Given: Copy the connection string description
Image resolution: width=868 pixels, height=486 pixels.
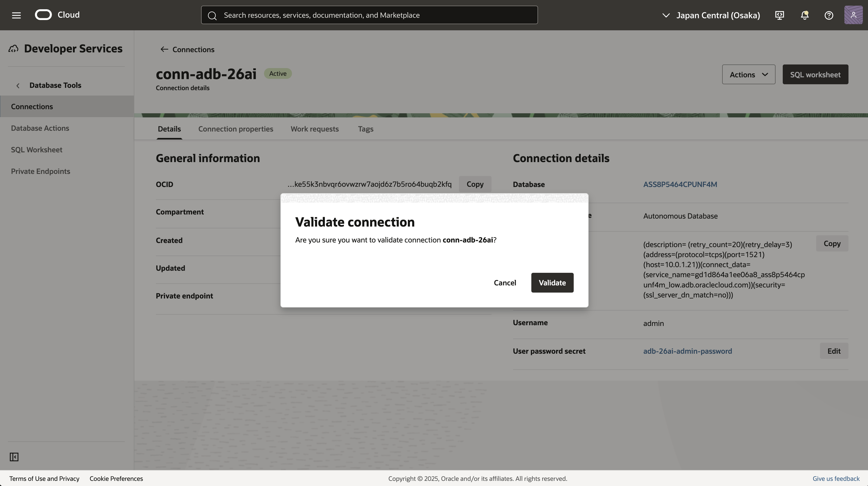Looking at the screenshot, I should [832, 243].
